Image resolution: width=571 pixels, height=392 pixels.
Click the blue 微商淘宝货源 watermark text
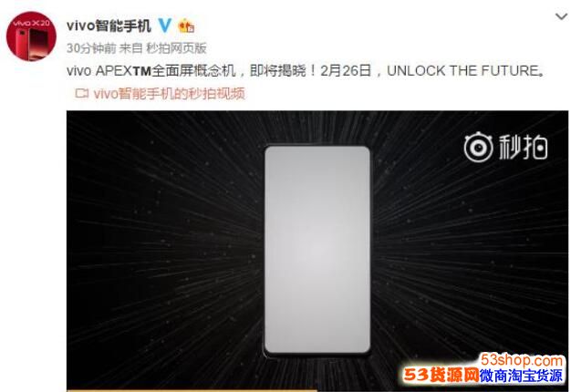[x=521, y=376]
